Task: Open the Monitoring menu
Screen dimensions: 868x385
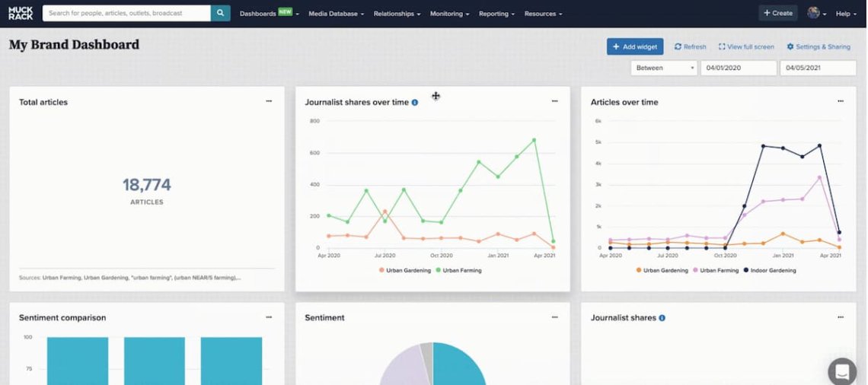Action: [x=449, y=14]
